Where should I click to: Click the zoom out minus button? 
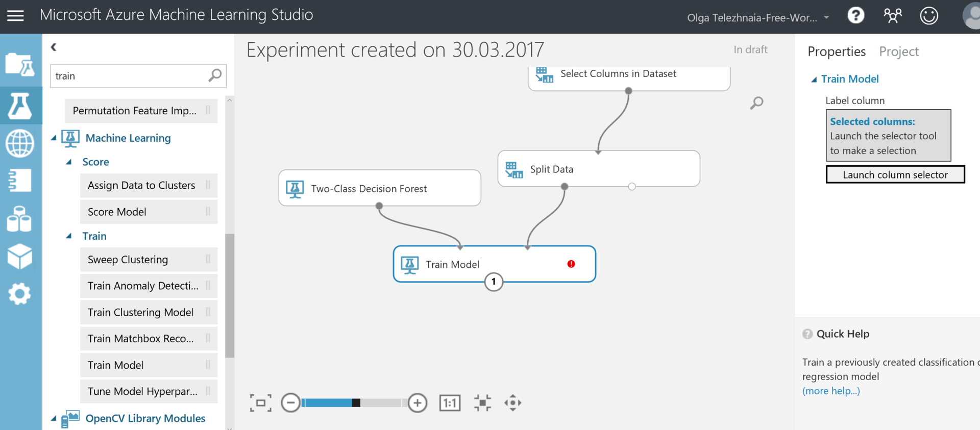(290, 403)
